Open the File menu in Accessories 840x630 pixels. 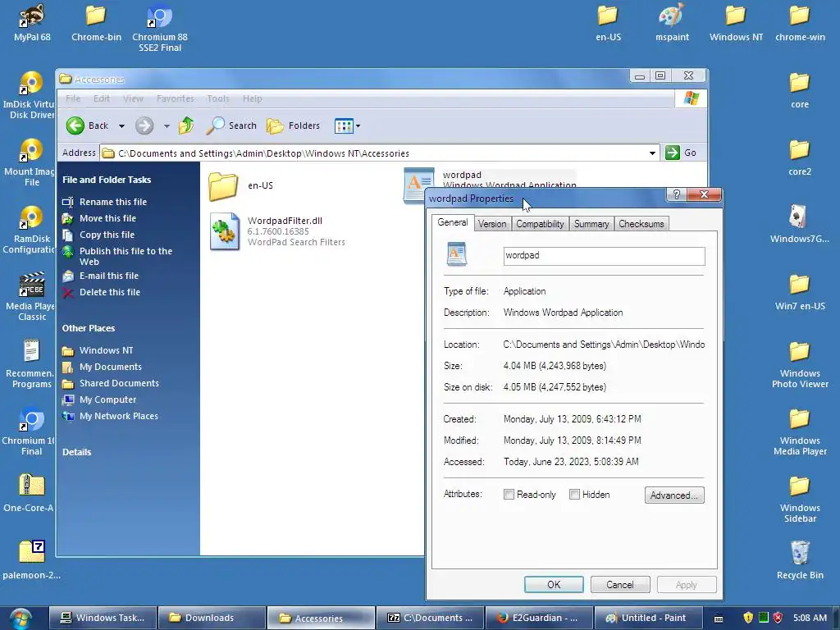click(73, 98)
